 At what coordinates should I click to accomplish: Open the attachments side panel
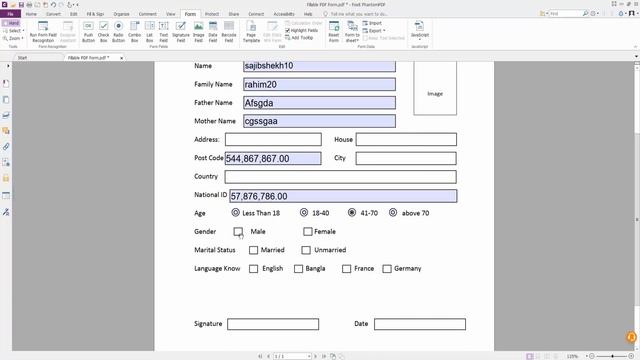point(6,147)
